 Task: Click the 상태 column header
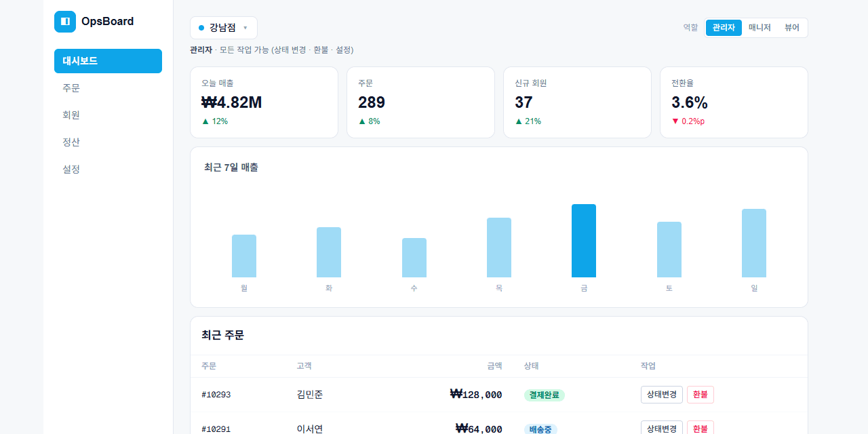tap(532, 366)
